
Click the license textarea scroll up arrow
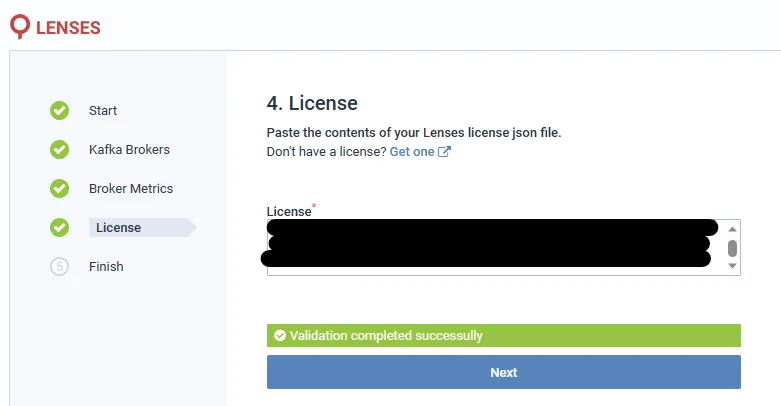click(x=732, y=229)
